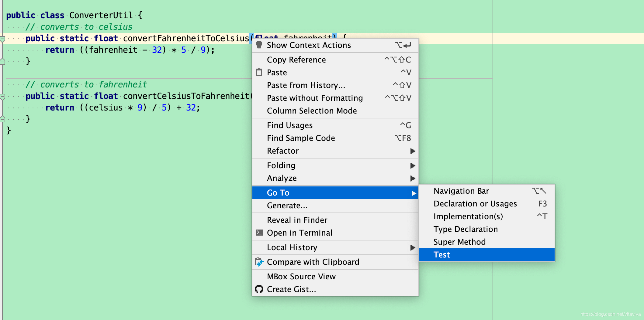Viewport: 644px width, 320px height.
Task: Toggle Column Selection Mode
Action: point(335,111)
